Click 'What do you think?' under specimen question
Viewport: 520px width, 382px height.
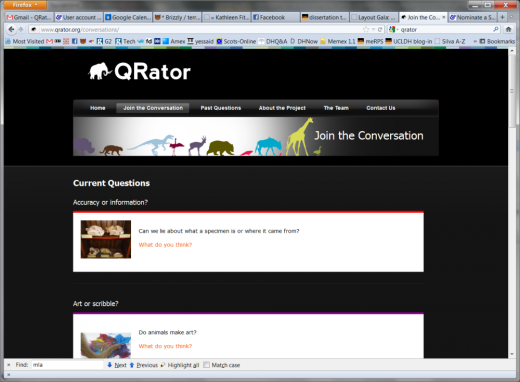165,245
